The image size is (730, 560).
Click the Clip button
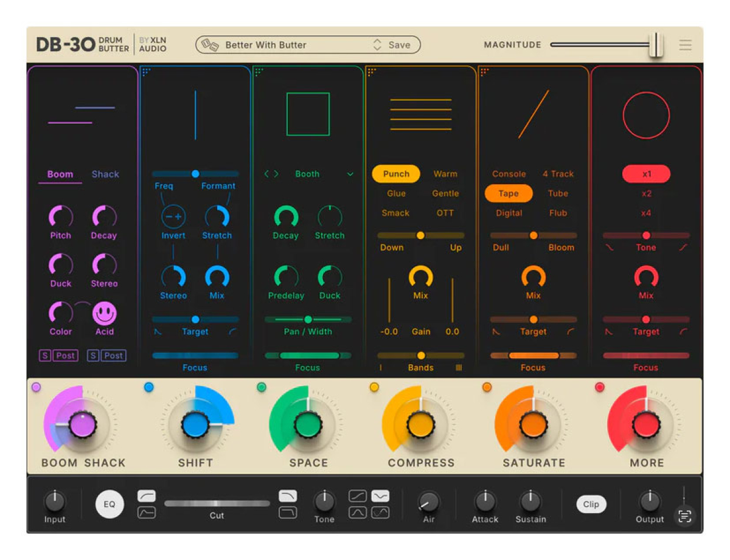tap(591, 504)
